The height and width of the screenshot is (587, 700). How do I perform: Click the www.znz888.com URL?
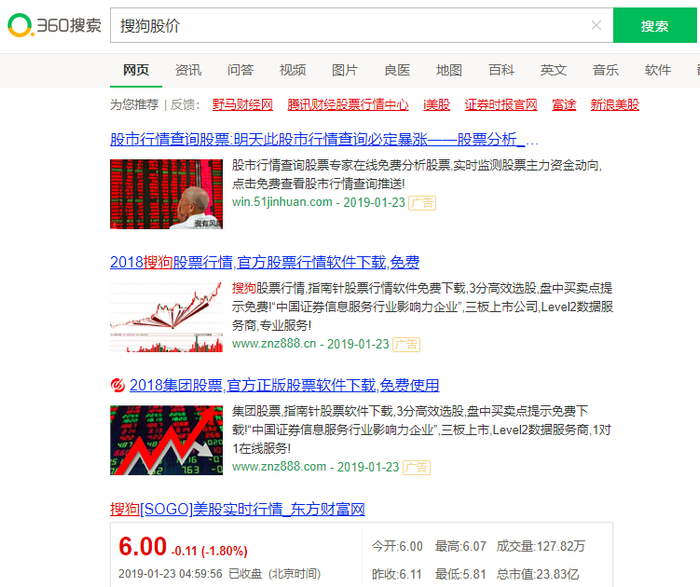(x=279, y=467)
